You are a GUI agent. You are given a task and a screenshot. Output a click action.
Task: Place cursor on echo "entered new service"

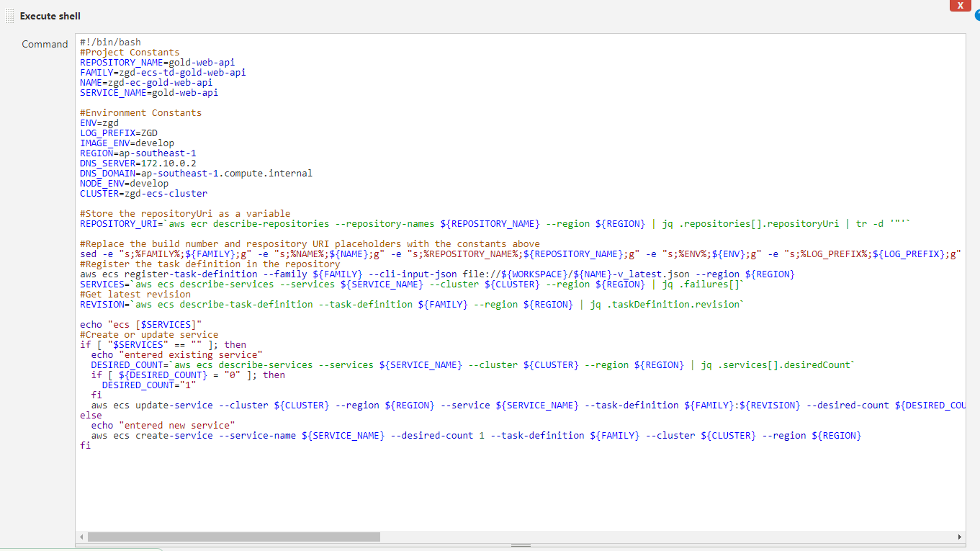tap(163, 426)
